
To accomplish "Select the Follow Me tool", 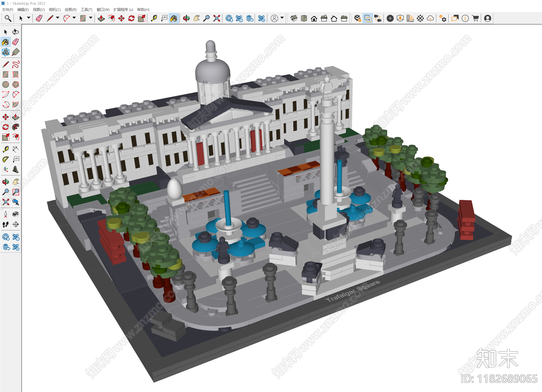I will (x=16, y=127).
